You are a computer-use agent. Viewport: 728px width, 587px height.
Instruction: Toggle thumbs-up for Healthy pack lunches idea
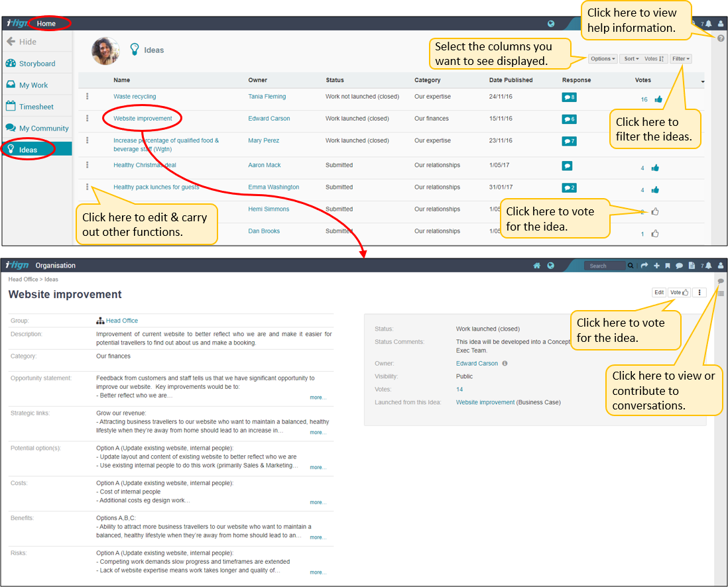655,190
